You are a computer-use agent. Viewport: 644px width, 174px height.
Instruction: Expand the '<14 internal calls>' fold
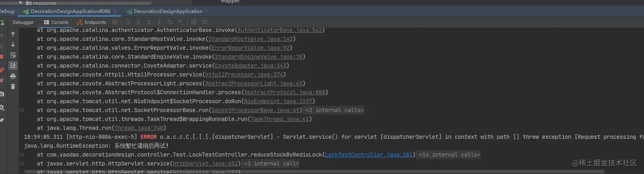450,155
